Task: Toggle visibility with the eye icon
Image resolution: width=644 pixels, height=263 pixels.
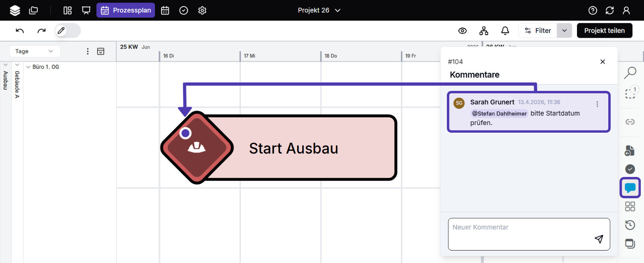Action: pos(463,31)
